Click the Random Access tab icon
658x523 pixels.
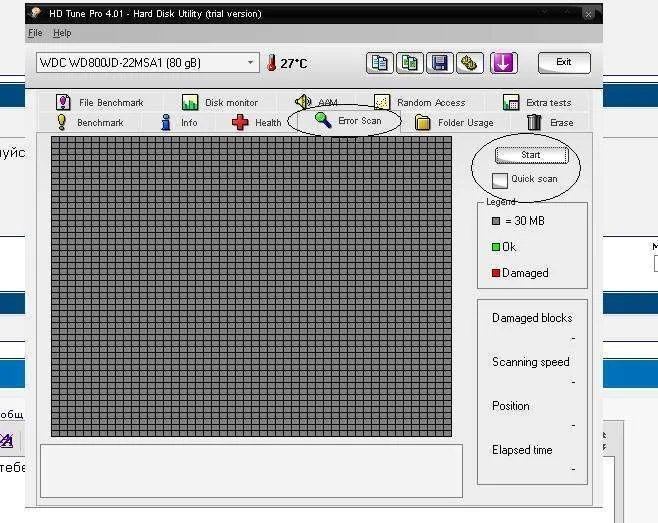click(381, 102)
